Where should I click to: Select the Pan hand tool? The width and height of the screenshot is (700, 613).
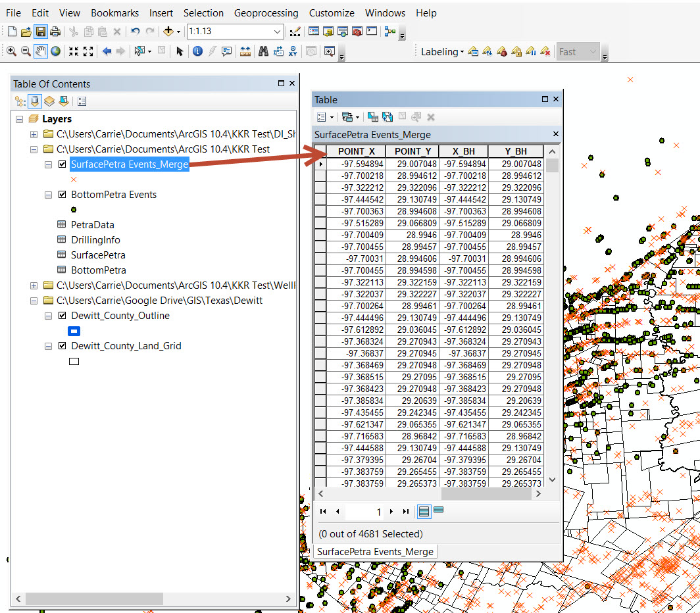point(41,51)
